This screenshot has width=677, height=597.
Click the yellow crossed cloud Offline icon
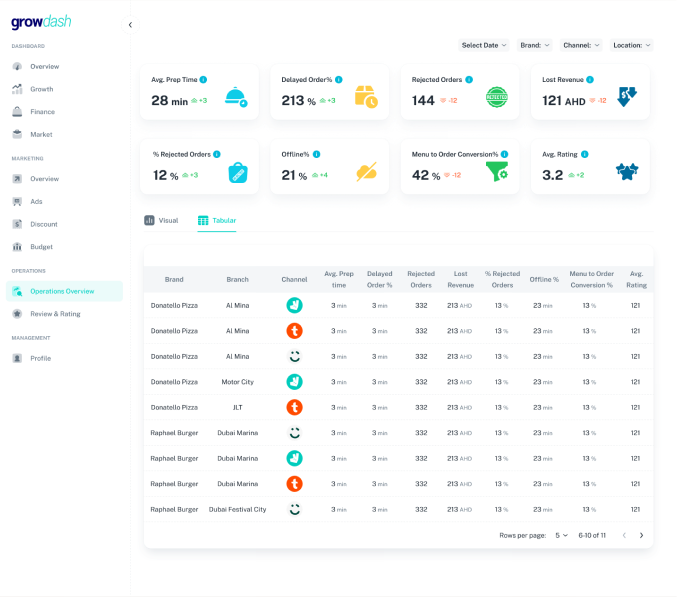tap(367, 172)
